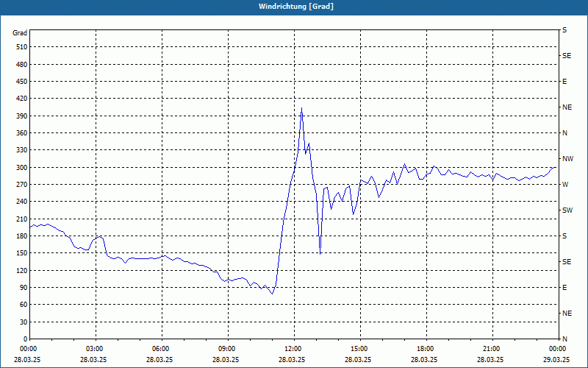Select the 90 value on left axis
This screenshot has width=588, height=368.
click(24, 288)
